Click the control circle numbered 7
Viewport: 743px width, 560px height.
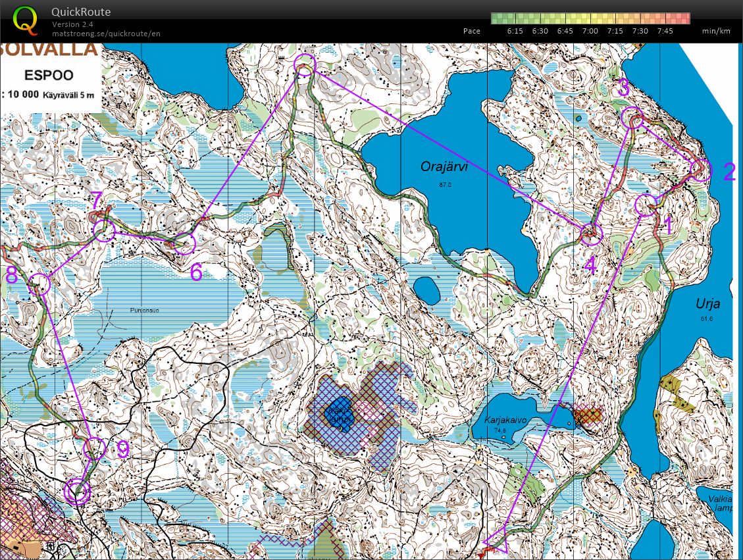pos(104,231)
